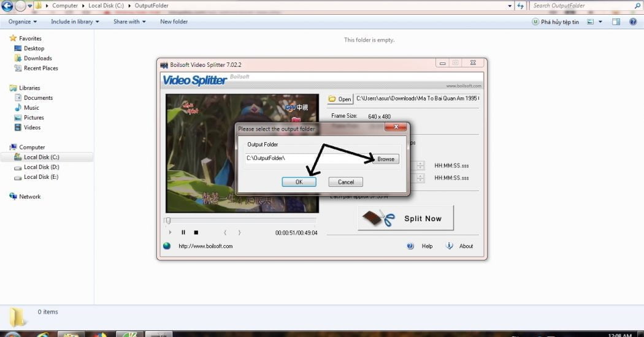644x337 pixels.
Task: Open the view options dropdown arrow
Action: [600, 22]
